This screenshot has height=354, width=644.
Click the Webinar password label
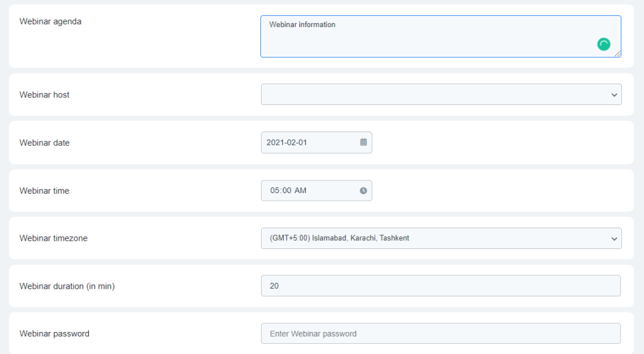55,334
